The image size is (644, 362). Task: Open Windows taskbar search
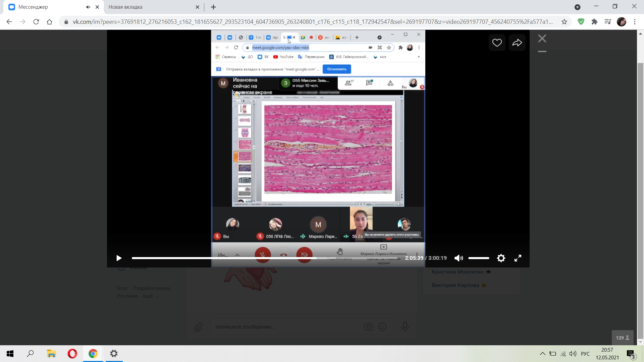coord(30,354)
